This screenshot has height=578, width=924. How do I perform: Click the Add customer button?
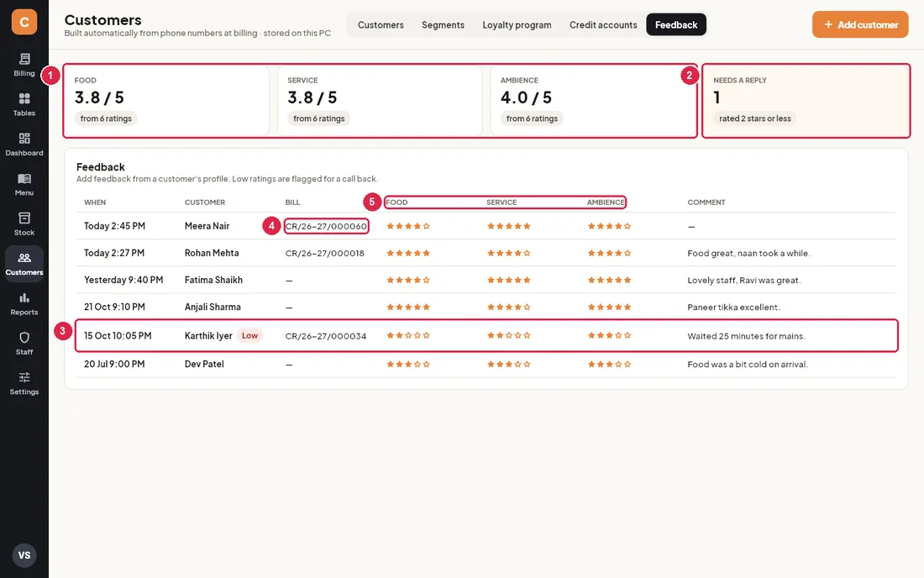tap(860, 24)
